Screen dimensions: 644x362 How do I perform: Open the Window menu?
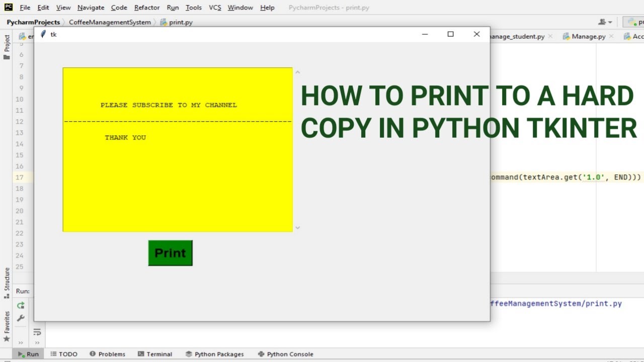(240, 8)
